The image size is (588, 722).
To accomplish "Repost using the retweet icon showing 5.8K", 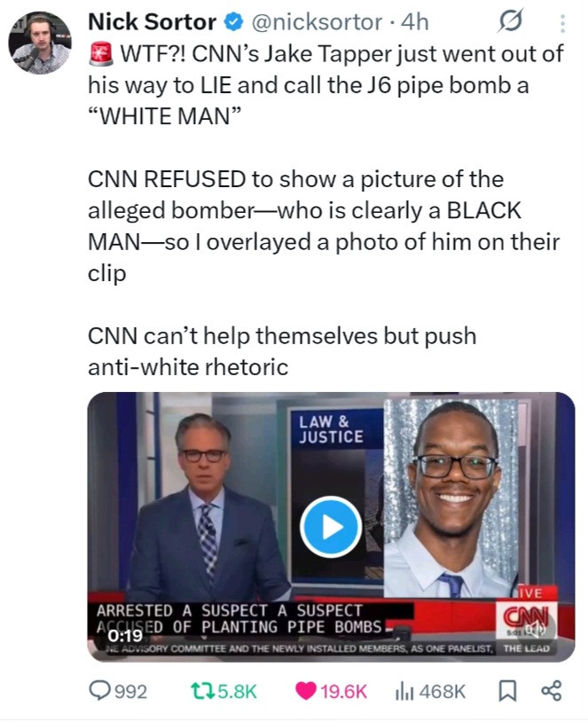I will [202, 691].
